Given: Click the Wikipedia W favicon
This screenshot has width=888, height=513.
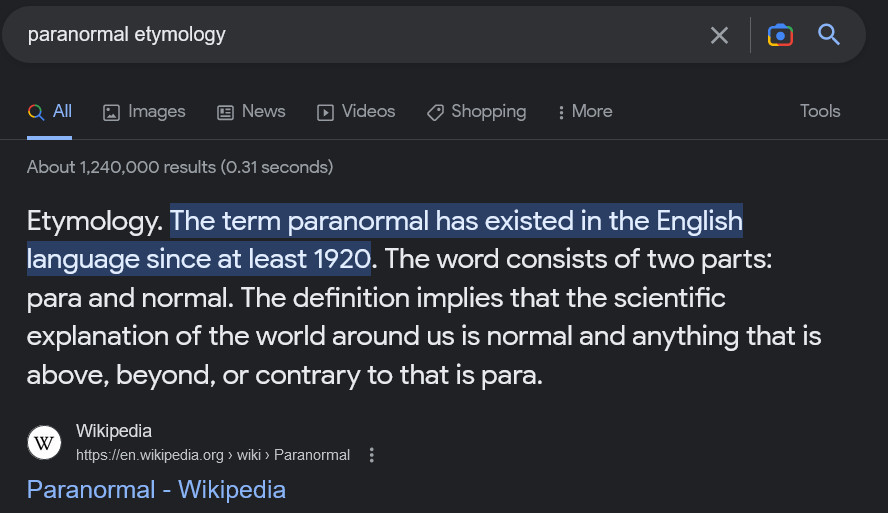Looking at the screenshot, I should (44, 442).
